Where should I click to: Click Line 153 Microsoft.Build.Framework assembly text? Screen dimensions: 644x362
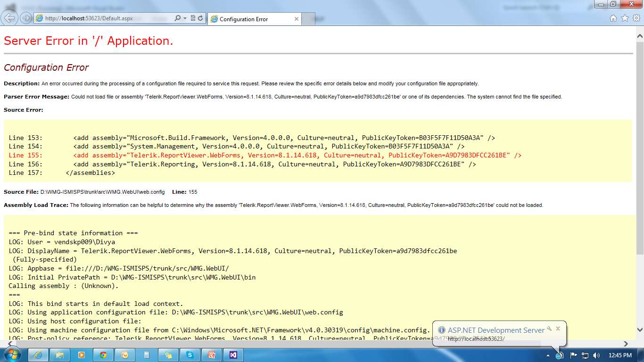pos(252,138)
